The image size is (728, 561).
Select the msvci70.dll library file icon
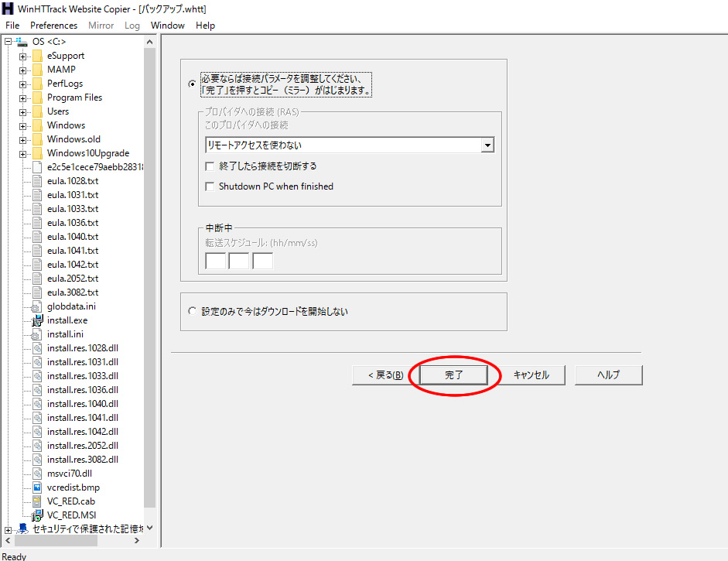[x=36, y=473]
